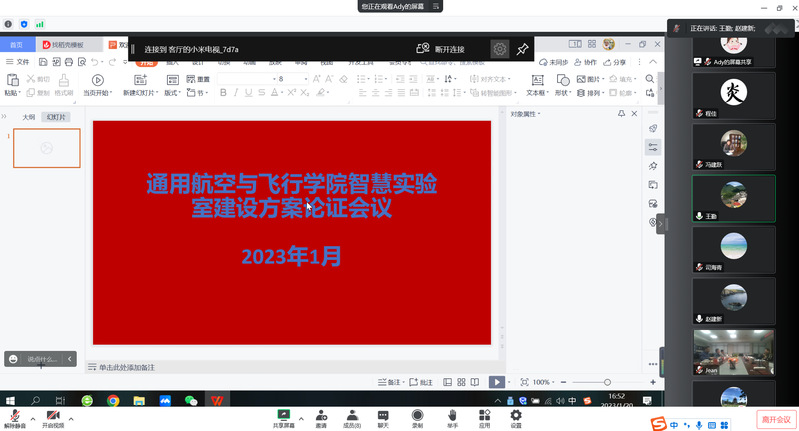This screenshot has width=799, height=431.
Task: Select slide 1 thumbnail in panel
Action: (x=46, y=148)
